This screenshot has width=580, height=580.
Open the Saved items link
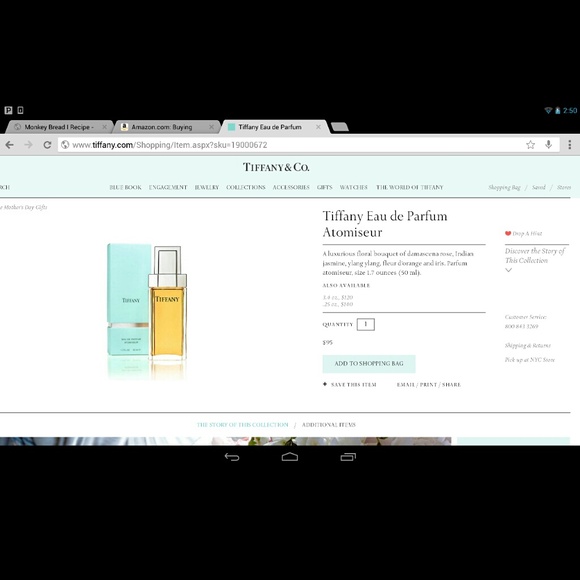pos(539,188)
